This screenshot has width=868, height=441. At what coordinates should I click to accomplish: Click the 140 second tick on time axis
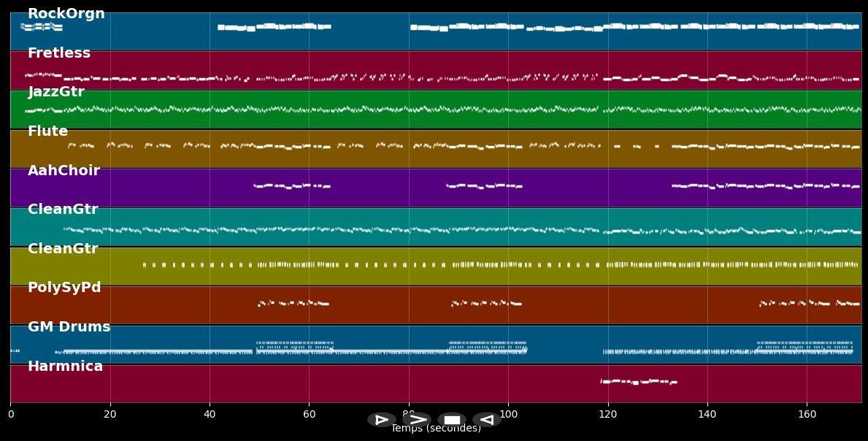(x=707, y=414)
